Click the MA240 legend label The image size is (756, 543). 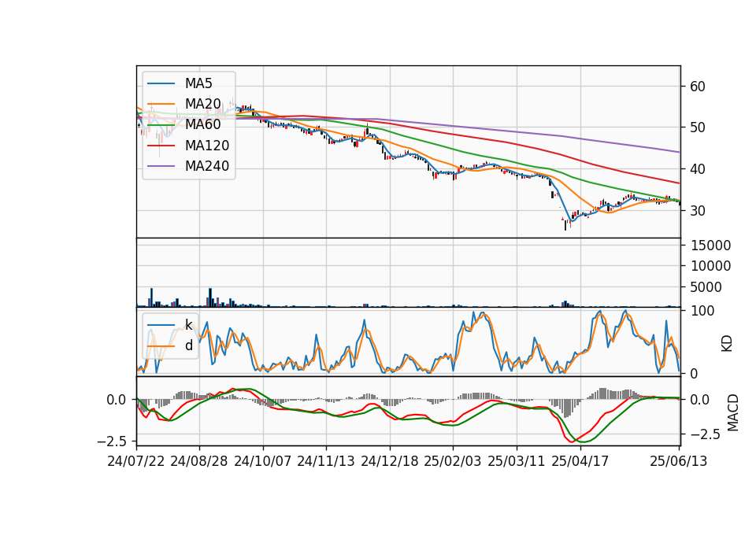(x=207, y=166)
